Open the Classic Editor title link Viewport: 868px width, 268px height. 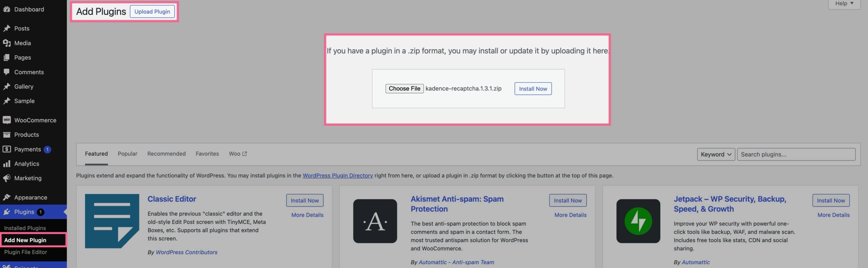click(172, 199)
